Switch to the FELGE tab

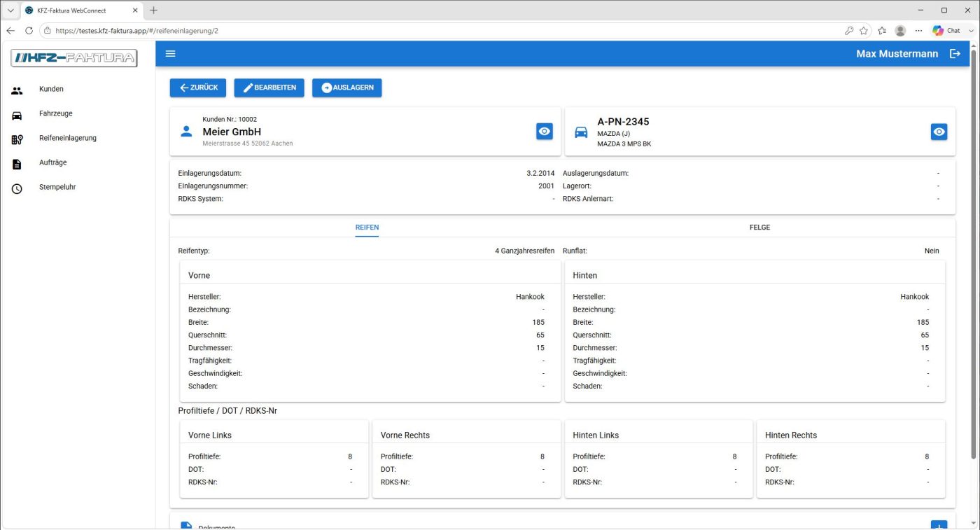759,228
